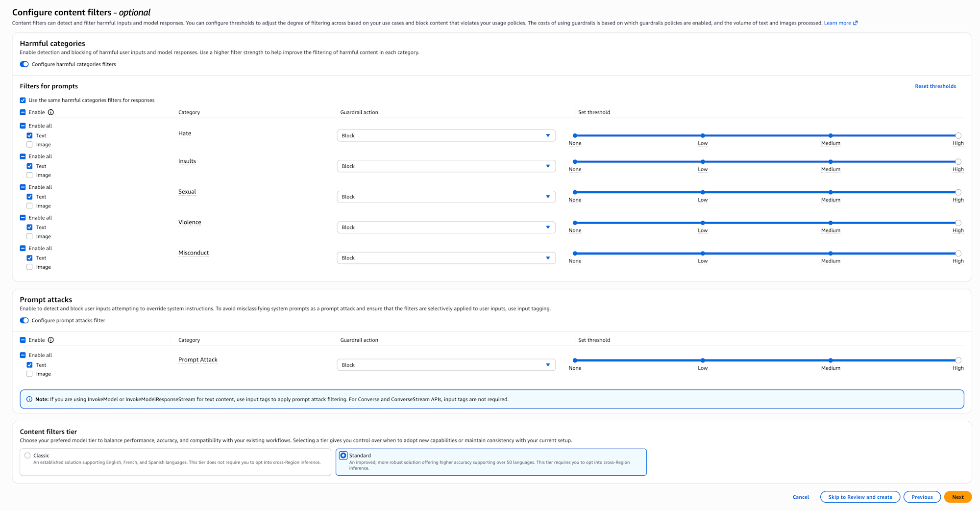Open the Learn more external link
The image size is (980, 511).
click(x=840, y=23)
